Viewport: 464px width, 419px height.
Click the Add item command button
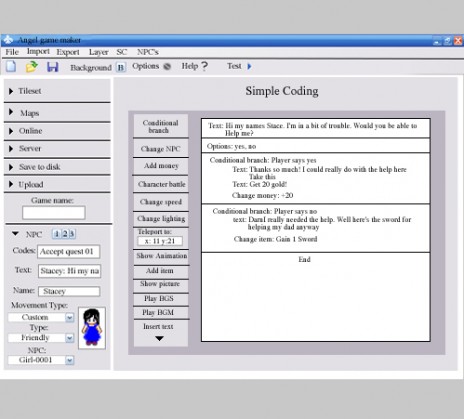[161, 271]
